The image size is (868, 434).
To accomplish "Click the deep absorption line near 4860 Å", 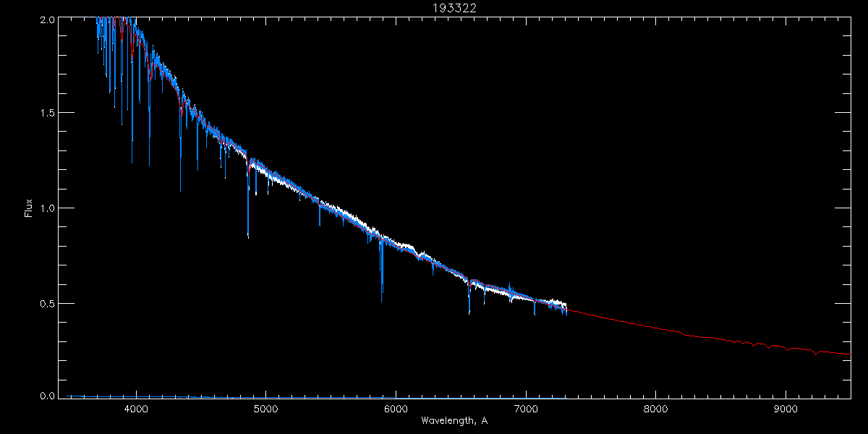I will coord(248,210).
